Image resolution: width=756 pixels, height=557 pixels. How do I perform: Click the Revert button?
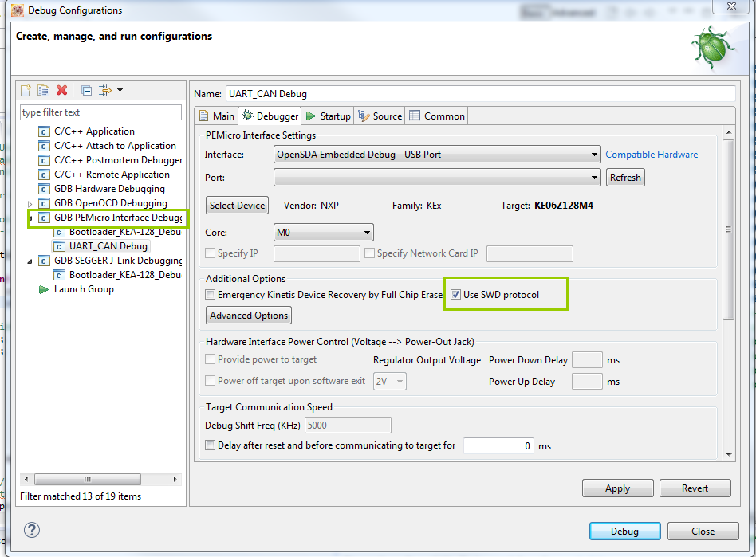tap(695, 488)
